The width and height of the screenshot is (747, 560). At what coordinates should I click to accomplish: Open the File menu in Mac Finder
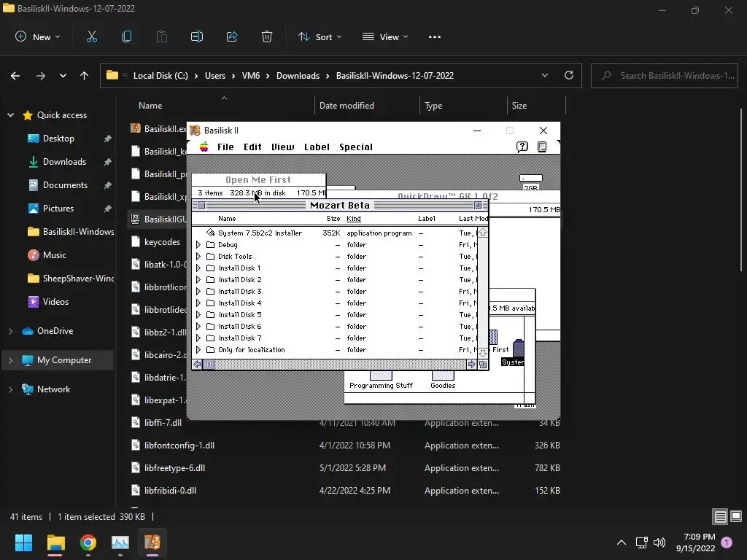[x=225, y=147]
